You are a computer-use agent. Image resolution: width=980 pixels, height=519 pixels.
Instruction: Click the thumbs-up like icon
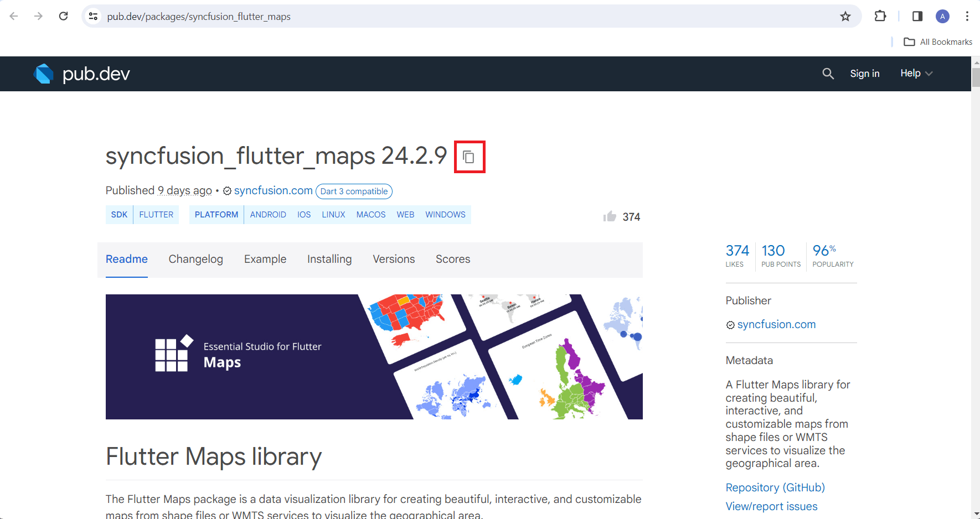click(x=610, y=216)
